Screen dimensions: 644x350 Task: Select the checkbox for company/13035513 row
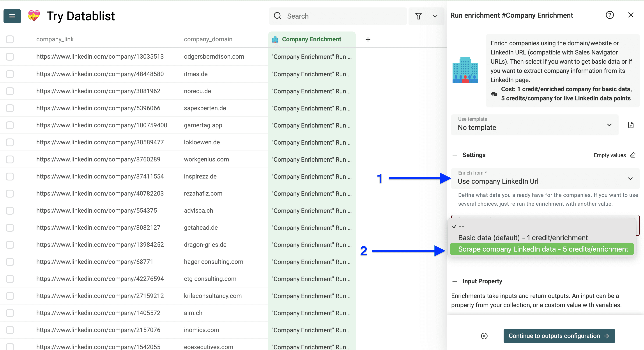tap(10, 57)
